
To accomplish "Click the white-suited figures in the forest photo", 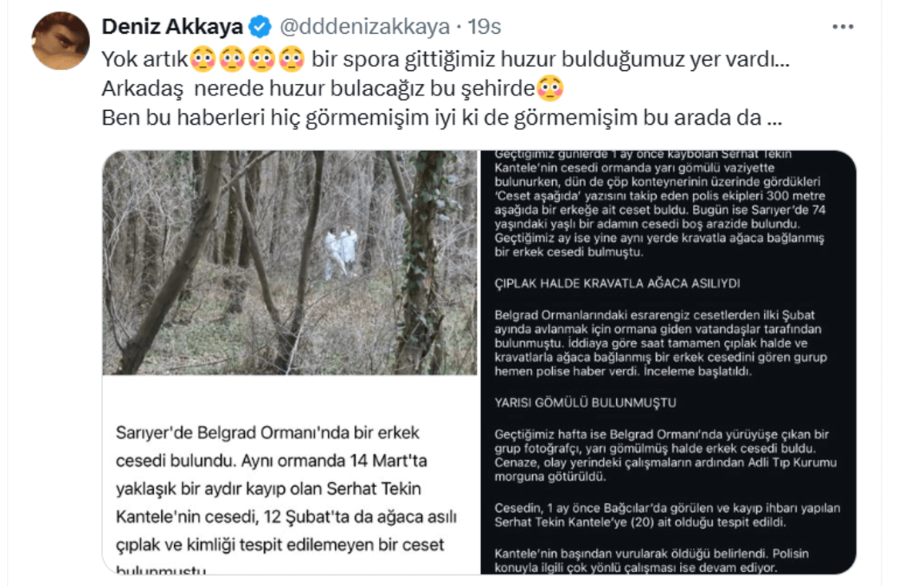I will click(341, 252).
